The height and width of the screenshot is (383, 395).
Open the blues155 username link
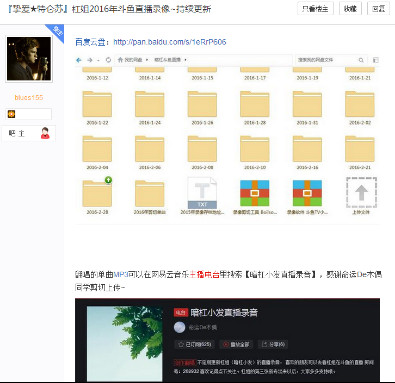pyautogui.click(x=29, y=97)
